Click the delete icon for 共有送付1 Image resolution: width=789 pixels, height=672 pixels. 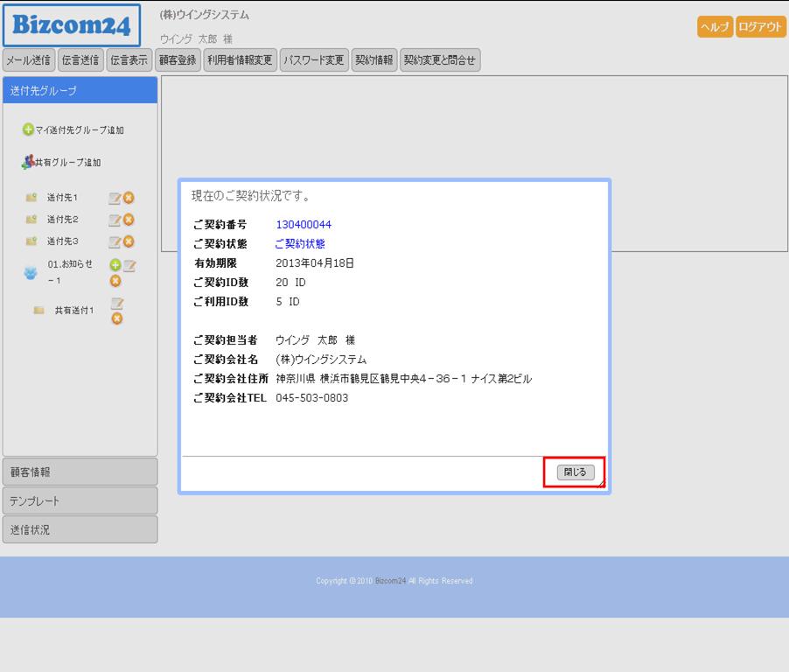click(116, 318)
